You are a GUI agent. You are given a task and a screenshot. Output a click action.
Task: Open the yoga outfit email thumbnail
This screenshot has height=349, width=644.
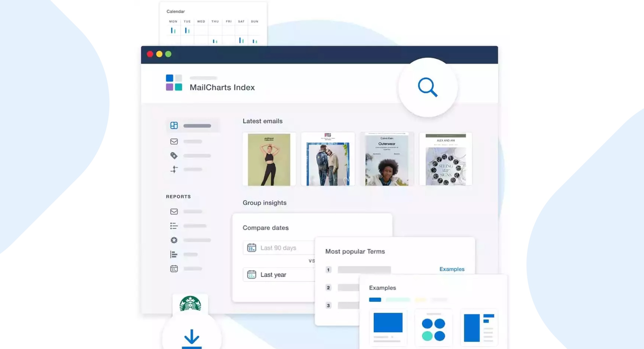[269, 159]
